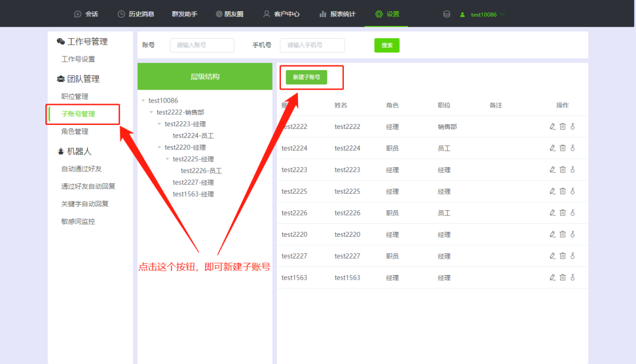Viewport: 636px width, 364px height.
Task: View 报表统计 report statistics
Action: tap(337, 13)
